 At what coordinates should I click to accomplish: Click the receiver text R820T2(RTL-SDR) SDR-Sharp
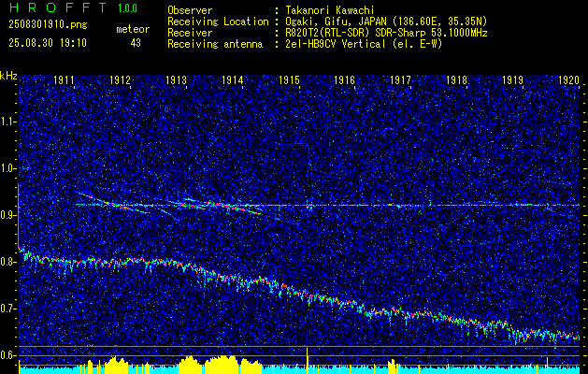[x=355, y=33]
